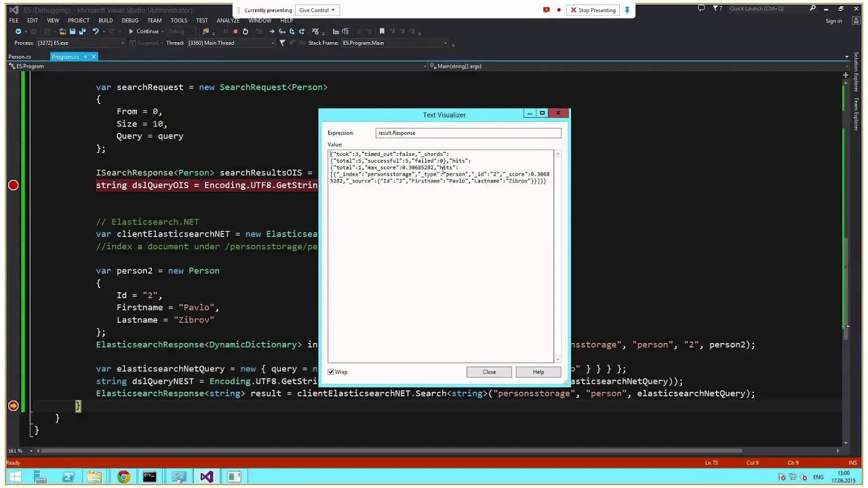Open the BUILD menu
Viewport: 868px width, 488px height.
105,20
